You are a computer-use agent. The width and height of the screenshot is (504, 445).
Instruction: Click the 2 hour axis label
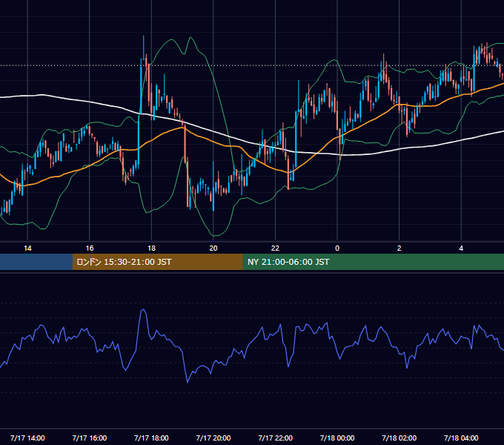coord(399,248)
